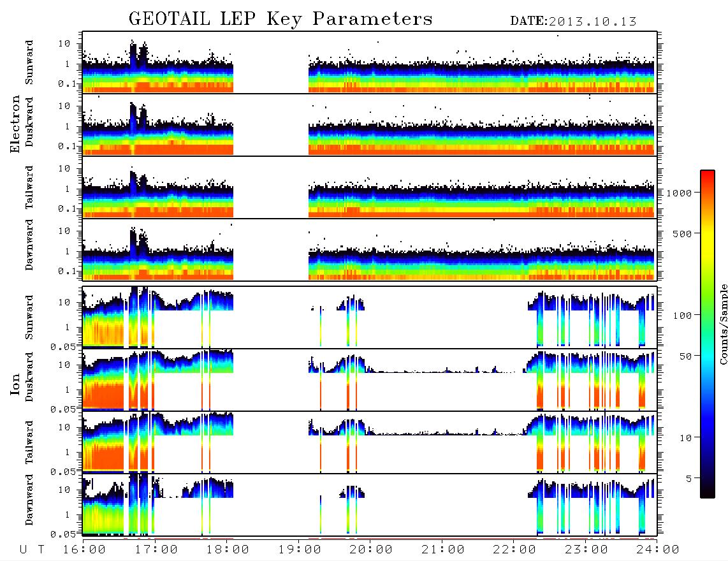The image size is (728, 561).
Task: Click the 23:00 time tick label
Action: click(586, 550)
